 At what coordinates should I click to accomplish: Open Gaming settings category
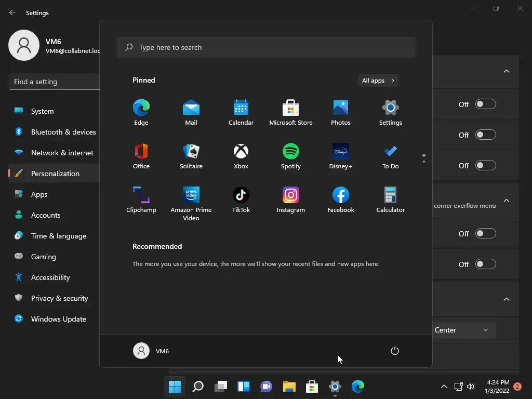pyautogui.click(x=54, y=257)
